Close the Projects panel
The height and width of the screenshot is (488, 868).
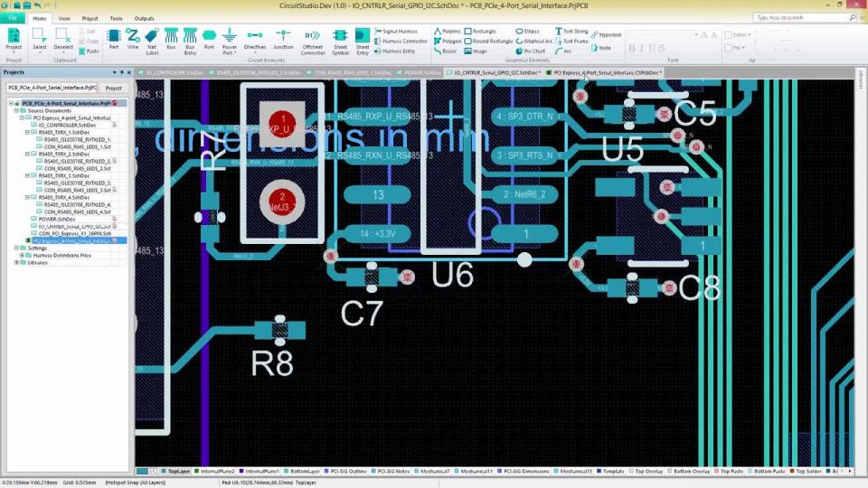[129, 72]
